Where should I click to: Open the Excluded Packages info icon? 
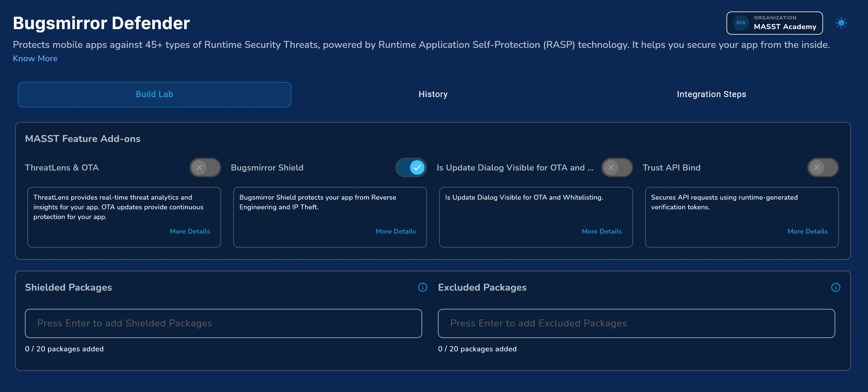tap(836, 287)
